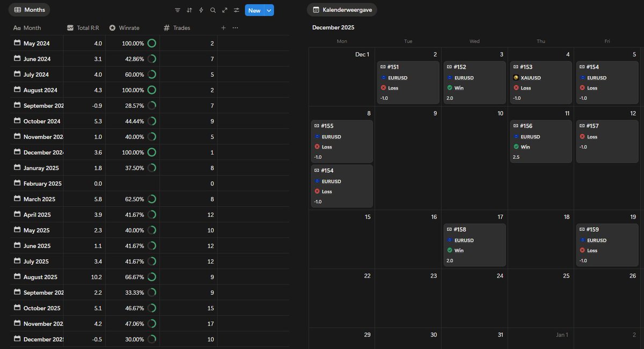The height and width of the screenshot is (349, 644).
Task: Click calendar icon beside July 2024
Action: 17,74
